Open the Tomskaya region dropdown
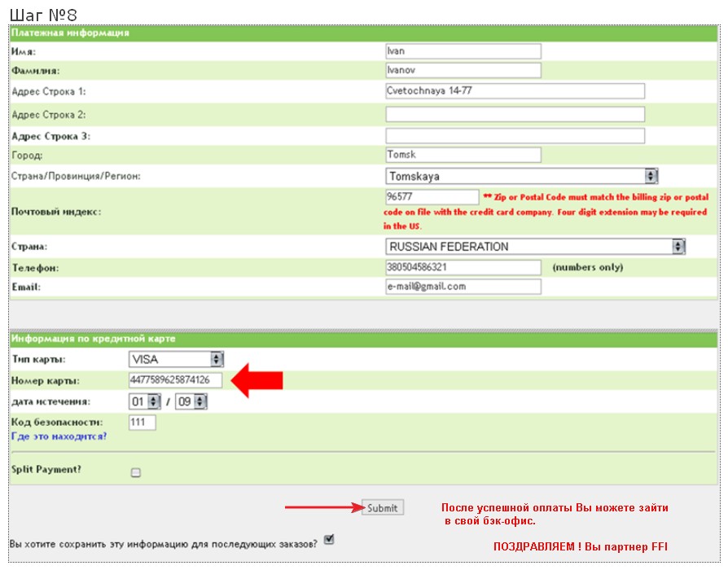This screenshot has height=570, width=728. [521, 176]
